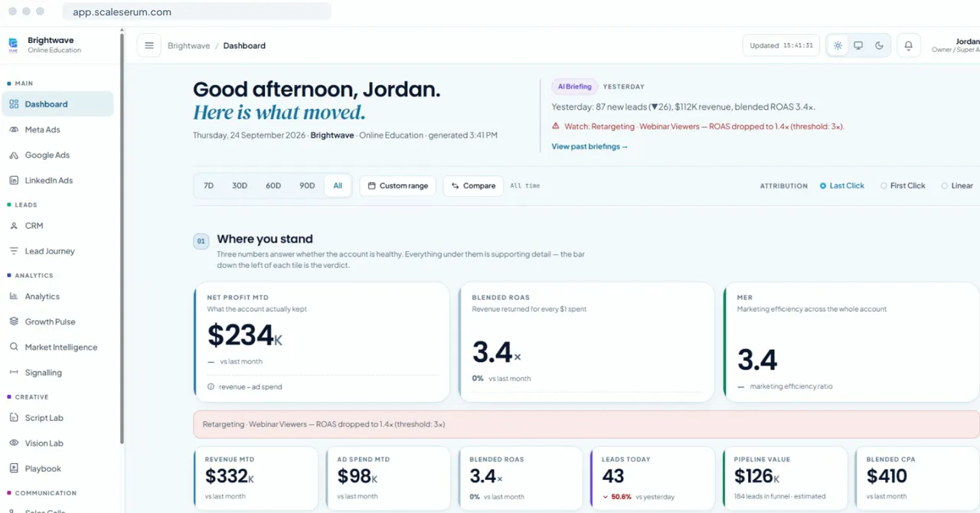
Task: Click the Brightwave breadcrumb
Action: (x=188, y=46)
